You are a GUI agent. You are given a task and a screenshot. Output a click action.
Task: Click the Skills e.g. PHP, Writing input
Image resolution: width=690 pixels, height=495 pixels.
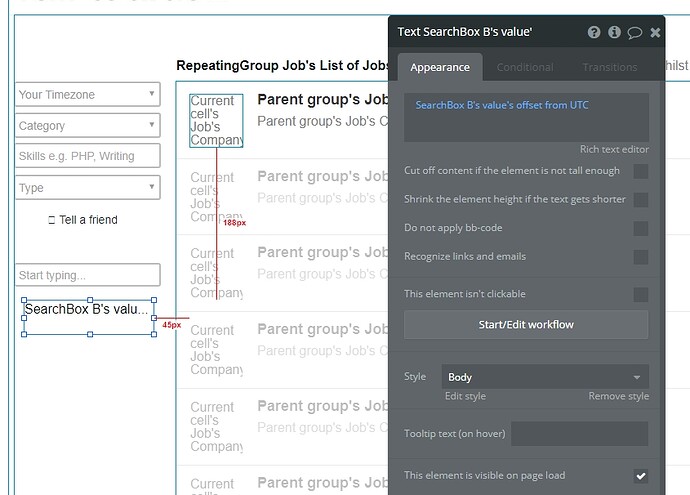[88, 156]
